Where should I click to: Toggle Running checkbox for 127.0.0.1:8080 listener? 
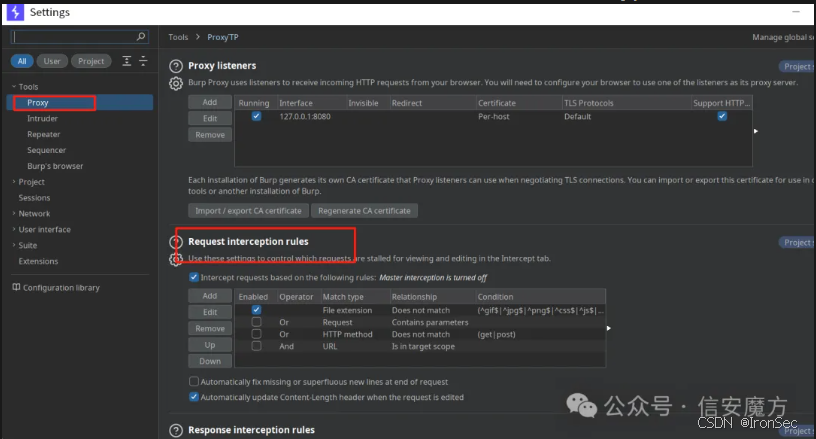(256, 116)
